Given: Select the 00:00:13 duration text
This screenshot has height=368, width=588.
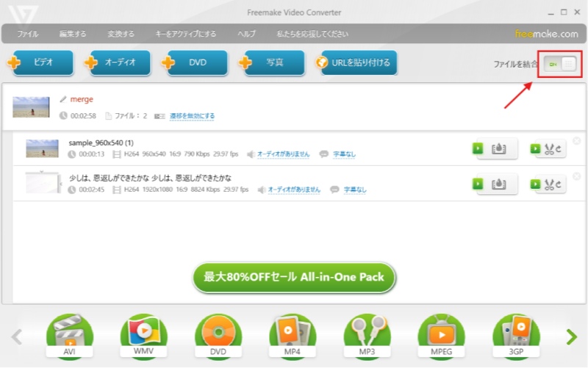Looking at the screenshot, I should pos(91,154).
